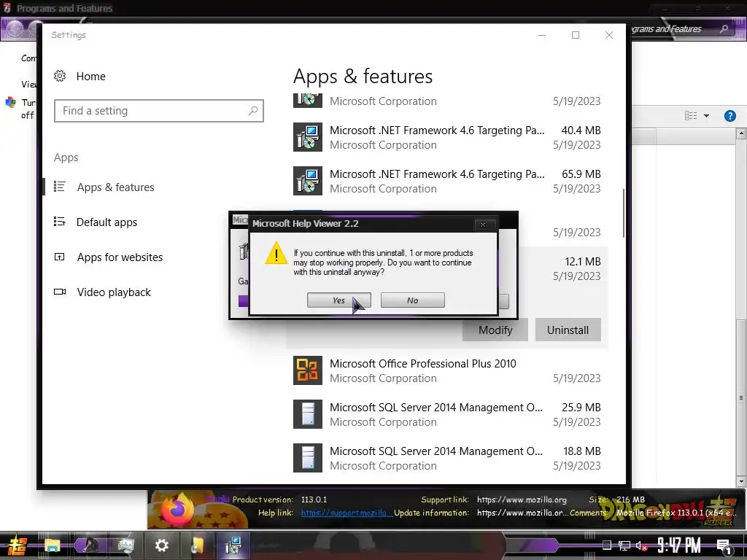747x560 pixels.
Task: Click search icon in Programs and Features search box
Action: point(724,29)
